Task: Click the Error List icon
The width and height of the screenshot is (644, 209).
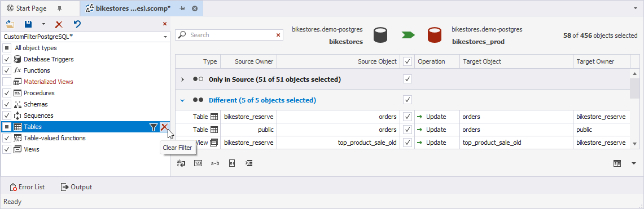Action: coord(13,187)
